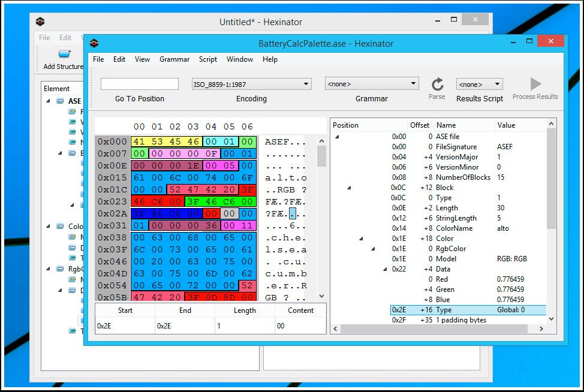Click the Element column header in the Untitled window

pos(56,89)
